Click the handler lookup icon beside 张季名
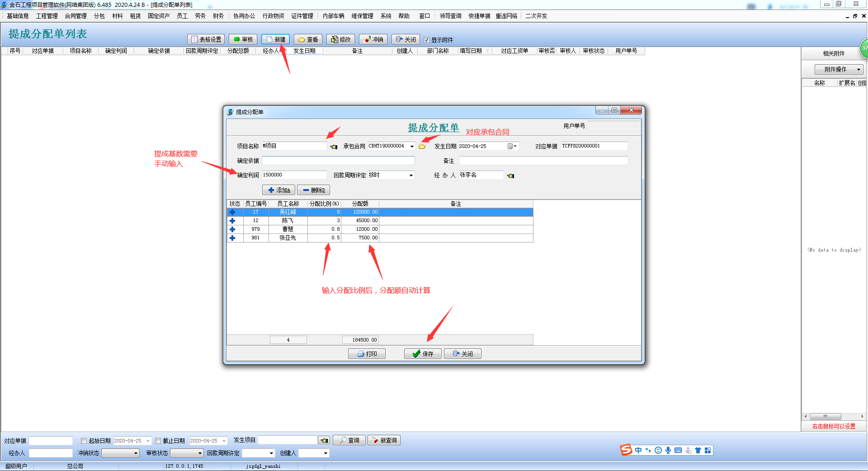868x471 pixels. pyautogui.click(x=510, y=176)
